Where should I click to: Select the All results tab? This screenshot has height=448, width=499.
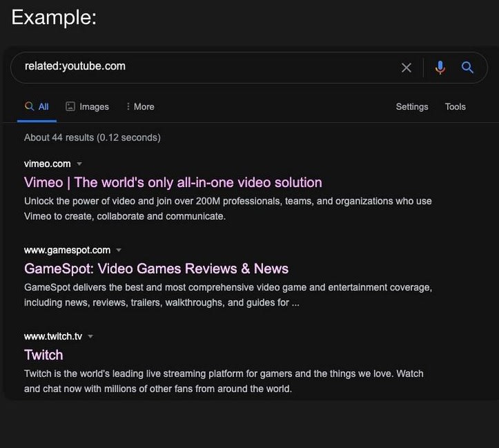[37, 106]
